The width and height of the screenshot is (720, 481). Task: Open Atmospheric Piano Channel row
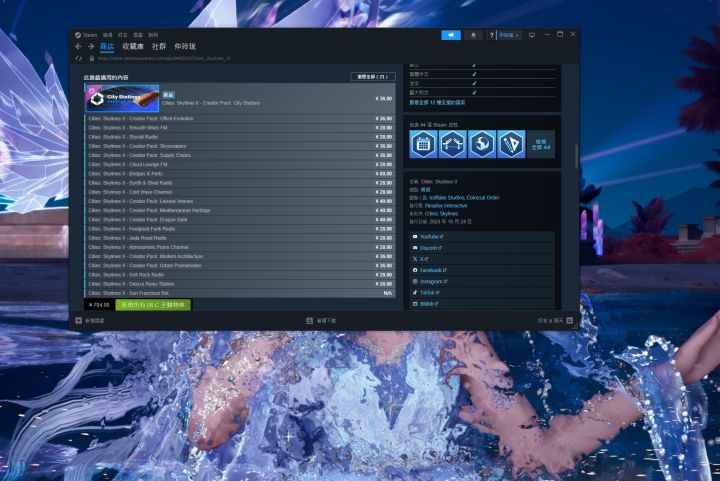[x=240, y=247]
